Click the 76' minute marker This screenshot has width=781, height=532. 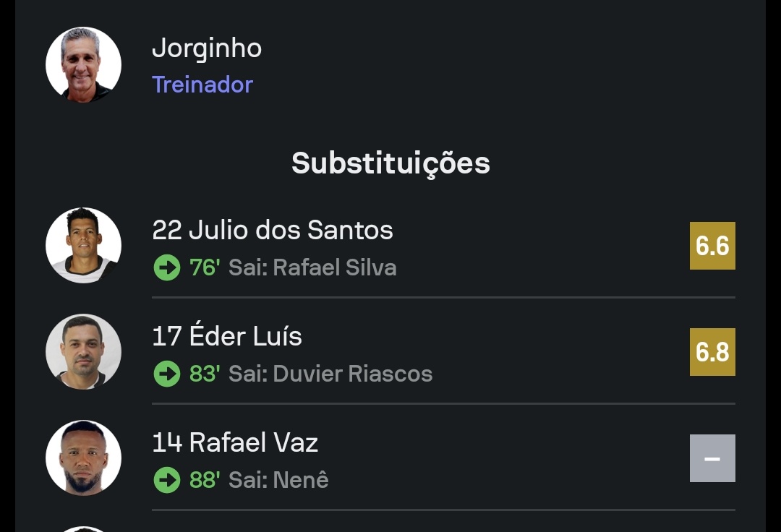[205, 268]
